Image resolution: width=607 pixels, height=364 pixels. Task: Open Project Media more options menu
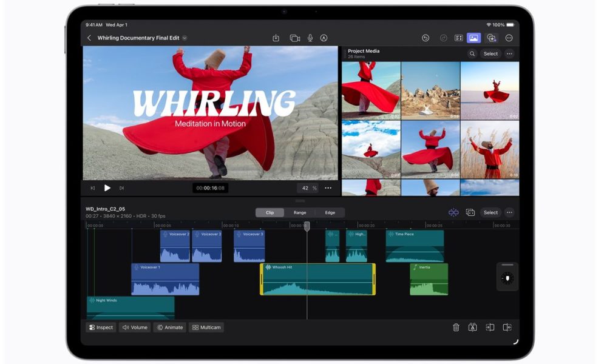tap(509, 53)
